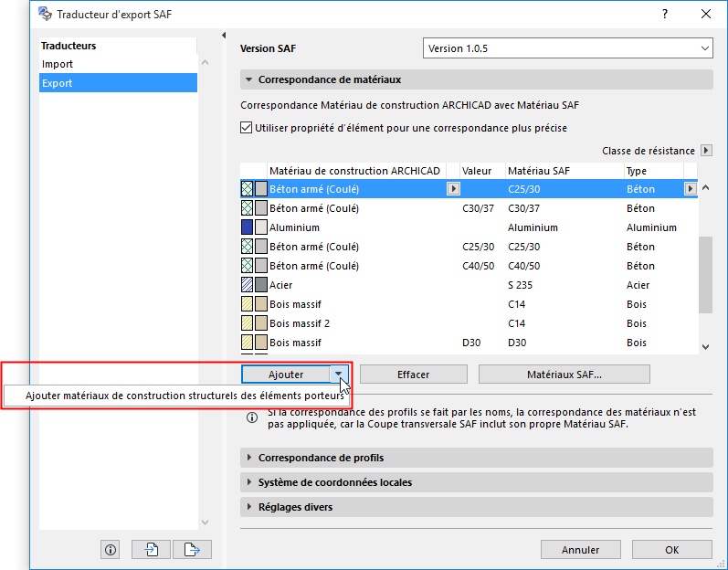The height and width of the screenshot is (570, 728).
Task: Click the S 235 SAF material cell
Action: point(520,285)
